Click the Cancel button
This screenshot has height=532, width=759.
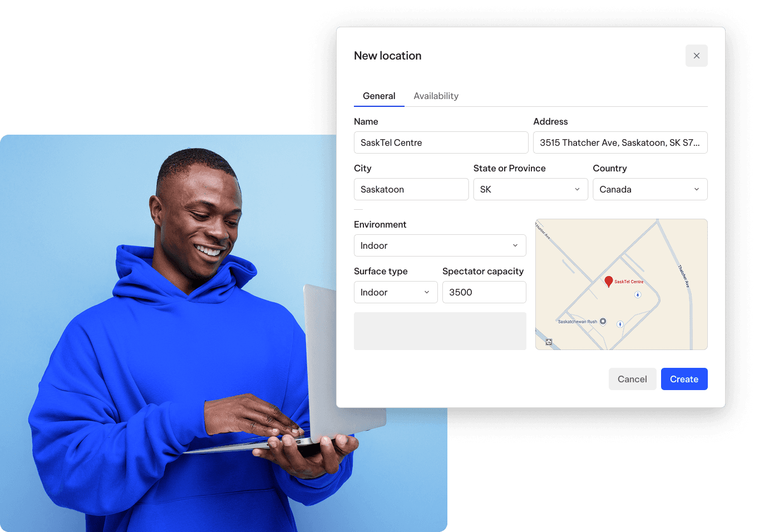[632, 379]
